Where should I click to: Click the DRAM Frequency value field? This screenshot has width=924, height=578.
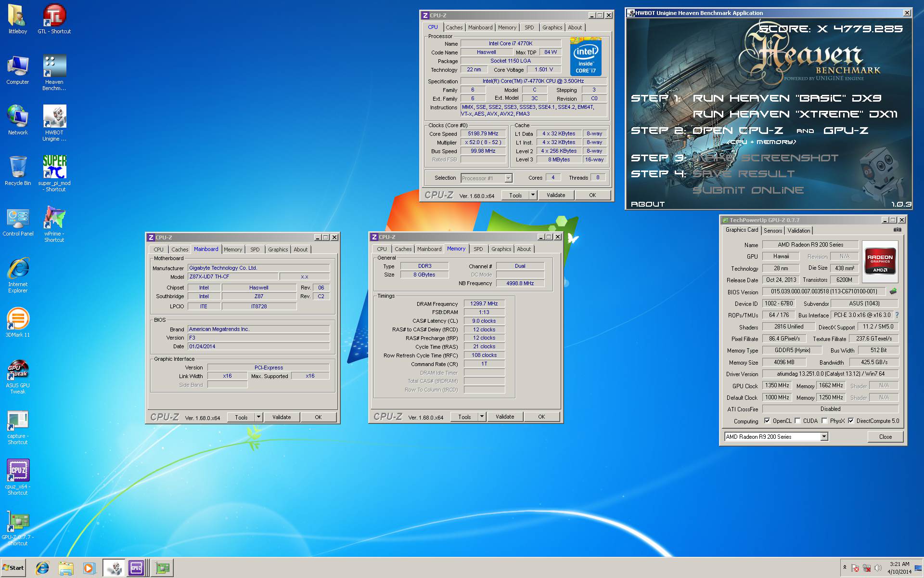pyautogui.click(x=484, y=303)
